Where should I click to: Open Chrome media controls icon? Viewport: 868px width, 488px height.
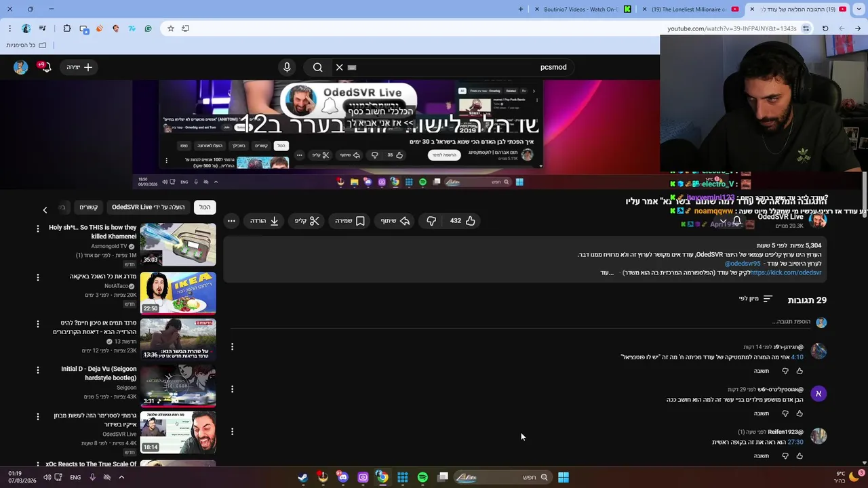pyautogui.click(x=43, y=28)
